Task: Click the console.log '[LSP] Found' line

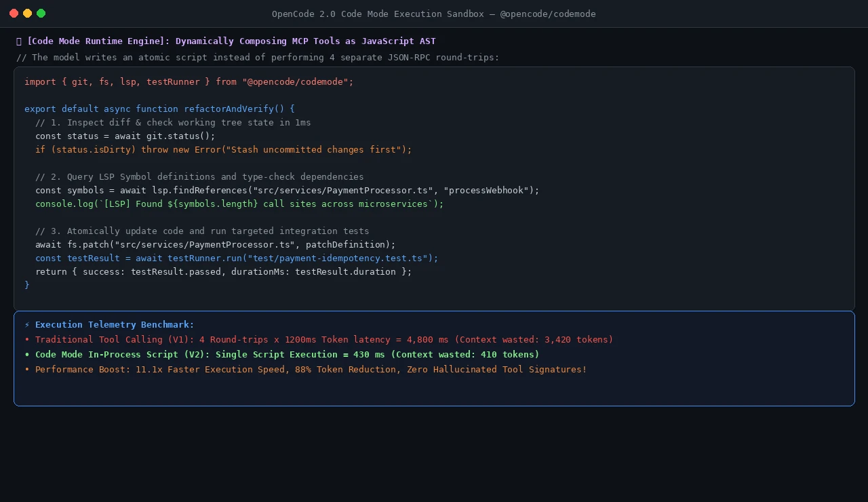Action: 239,204
